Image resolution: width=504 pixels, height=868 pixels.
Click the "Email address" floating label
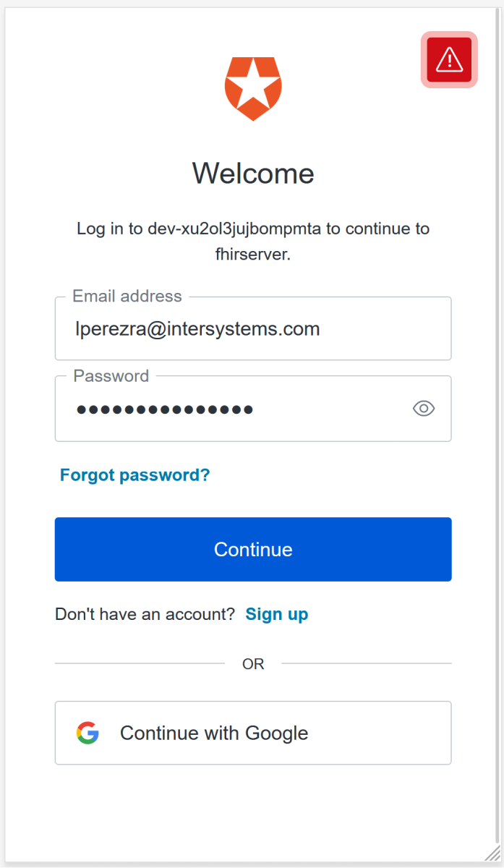[x=127, y=297]
